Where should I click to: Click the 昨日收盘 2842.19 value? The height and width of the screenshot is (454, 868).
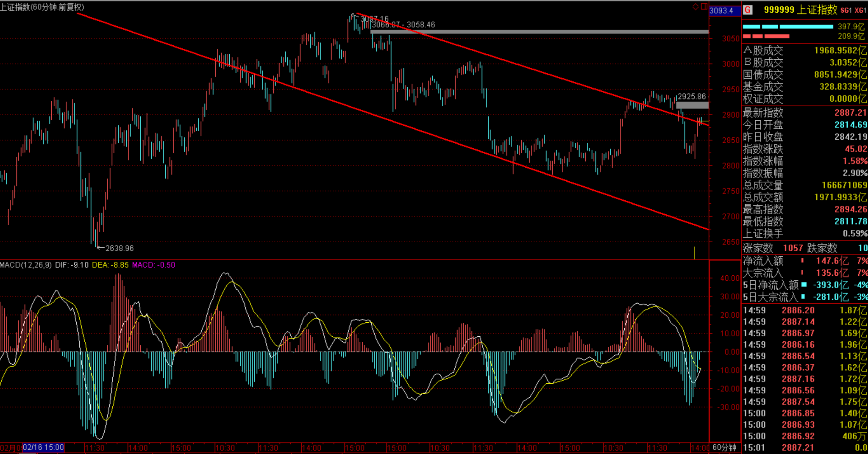pos(851,137)
